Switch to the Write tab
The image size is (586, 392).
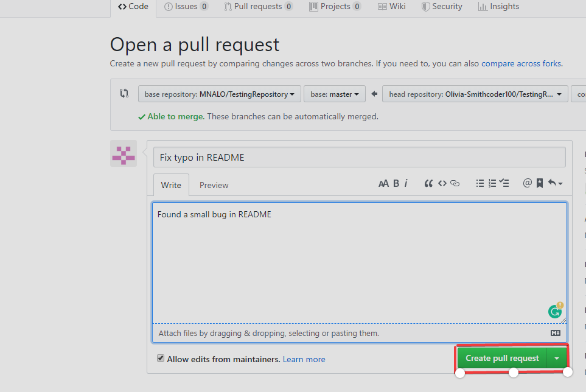[x=171, y=185]
